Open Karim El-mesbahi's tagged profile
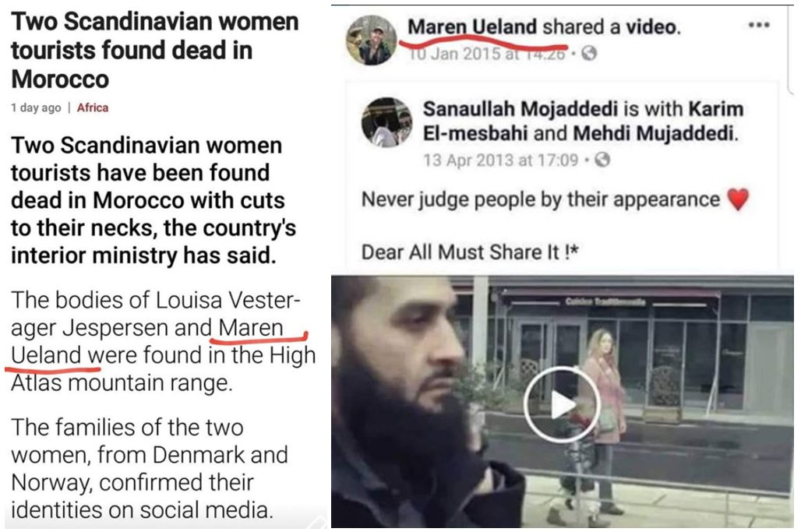Viewport: 801px width, 532px height. tap(582, 121)
